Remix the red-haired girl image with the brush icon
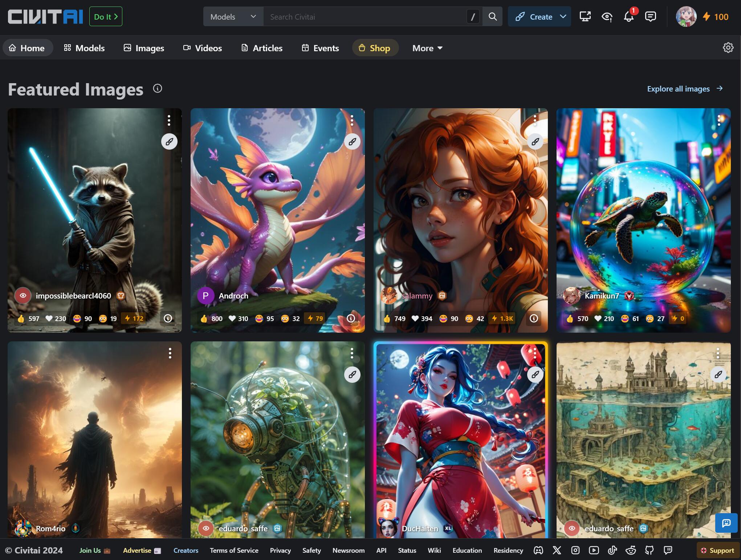The height and width of the screenshot is (560, 741). pos(535,141)
